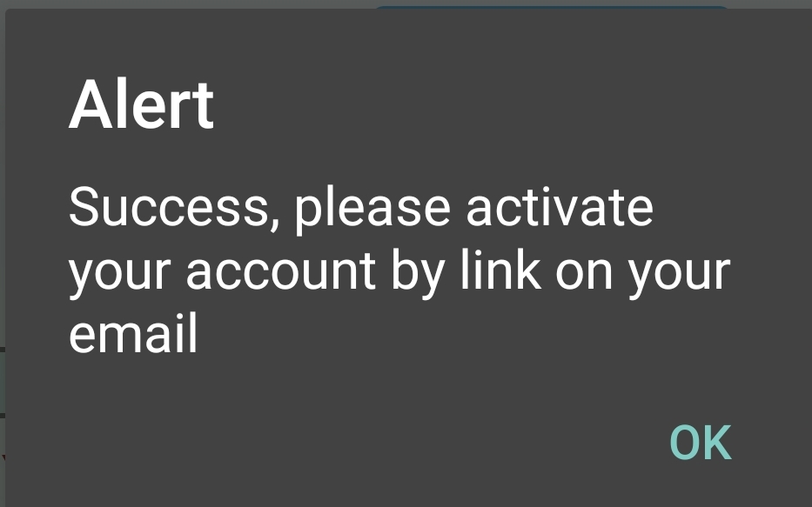
Task: Click the word email on the last line
Action: click(133, 333)
